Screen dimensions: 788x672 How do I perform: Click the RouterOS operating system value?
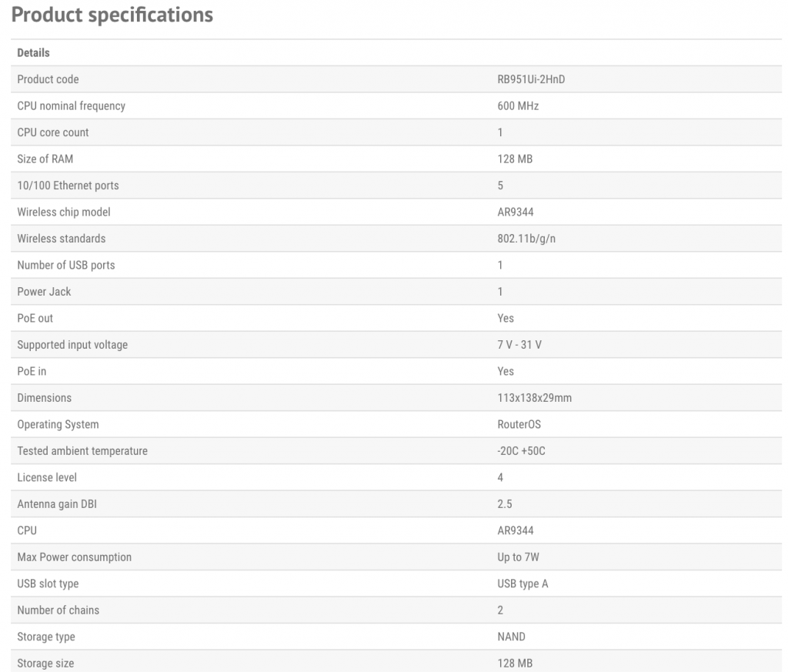click(519, 425)
